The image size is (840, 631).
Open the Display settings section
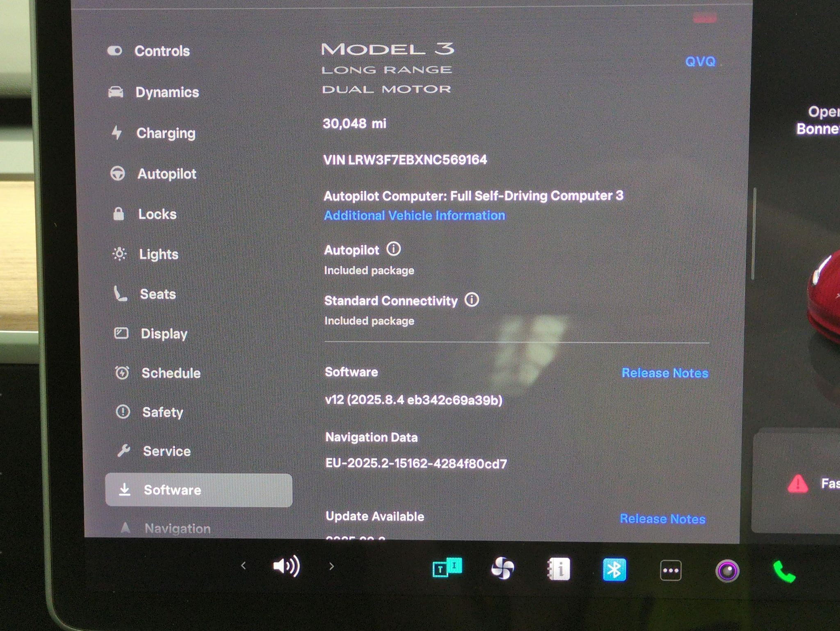[x=150, y=334]
